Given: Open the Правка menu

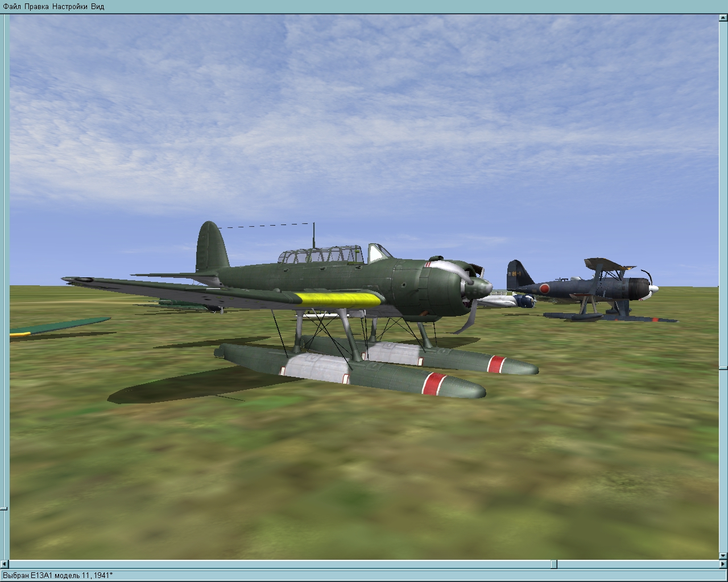Looking at the screenshot, I should [36, 6].
